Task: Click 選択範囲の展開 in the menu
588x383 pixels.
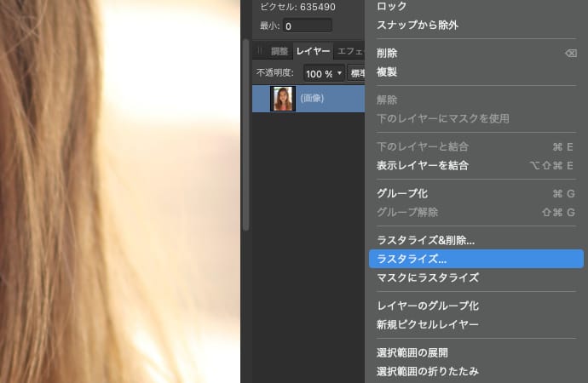Action: [x=412, y=352]
